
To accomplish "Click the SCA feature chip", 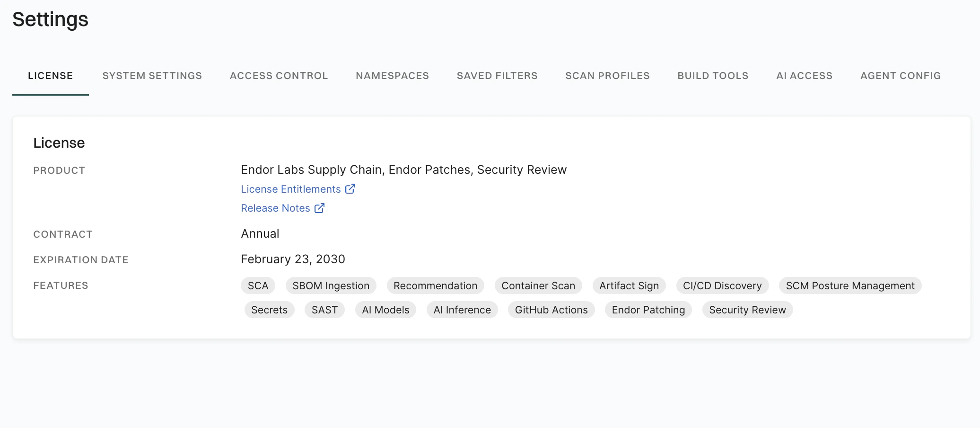I will [258, 286].
